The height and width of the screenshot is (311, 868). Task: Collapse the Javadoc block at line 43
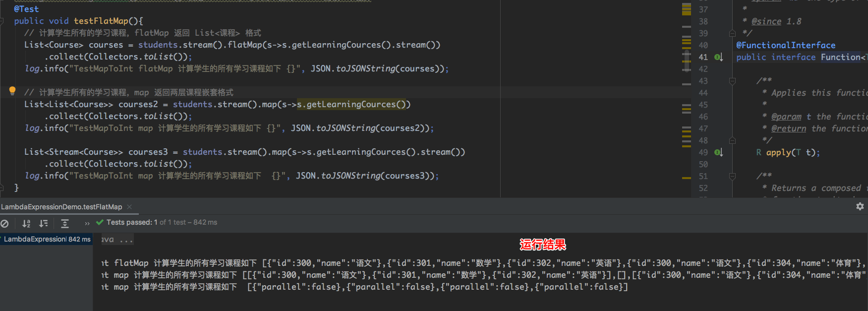pyautogui.click(x=732, y=81)
